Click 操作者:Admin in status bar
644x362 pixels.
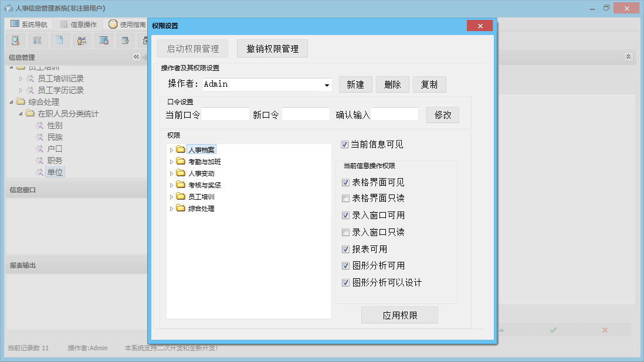87,348
